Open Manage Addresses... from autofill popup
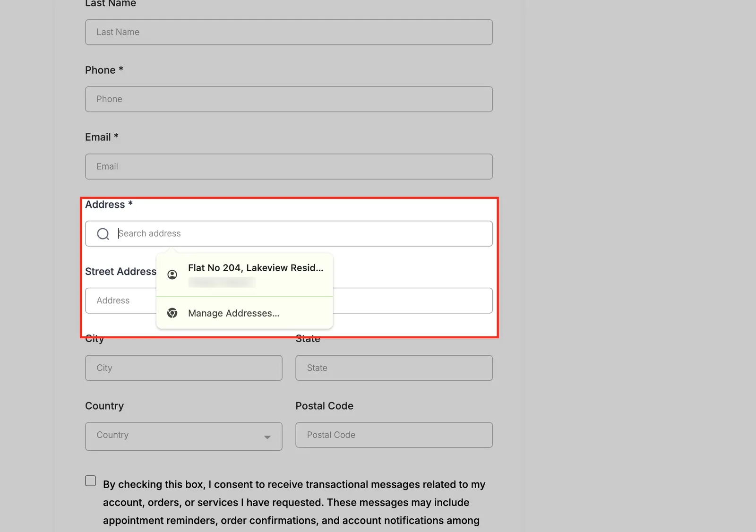 pos(245,313)
